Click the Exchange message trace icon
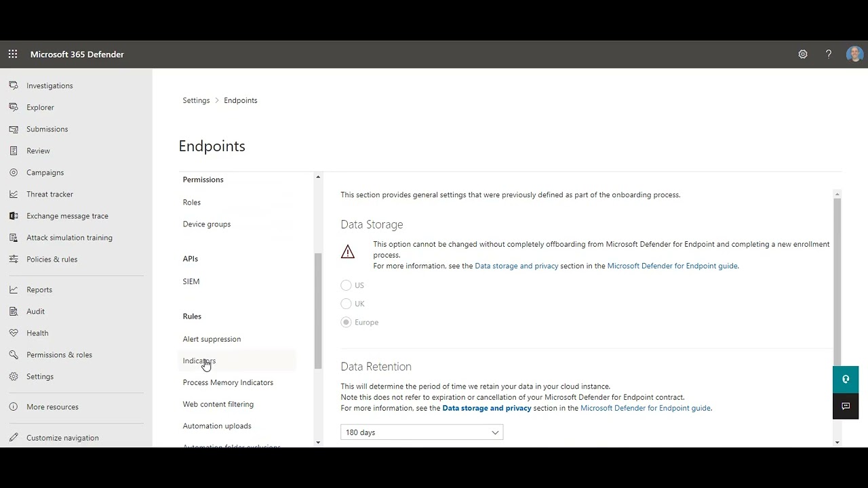Viewport: 868px width, 488px height. 14,216
